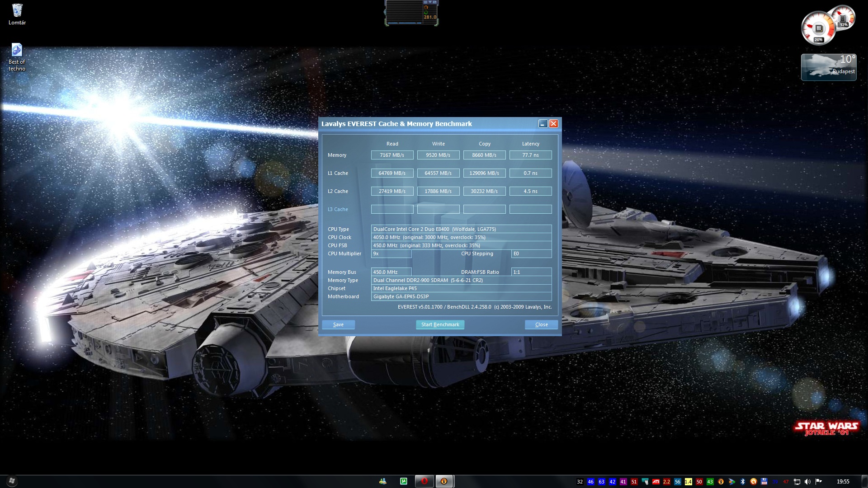The image size is (868, 488).
Task: Open the orange circular tray icon
Action: (x=753, y=482)
